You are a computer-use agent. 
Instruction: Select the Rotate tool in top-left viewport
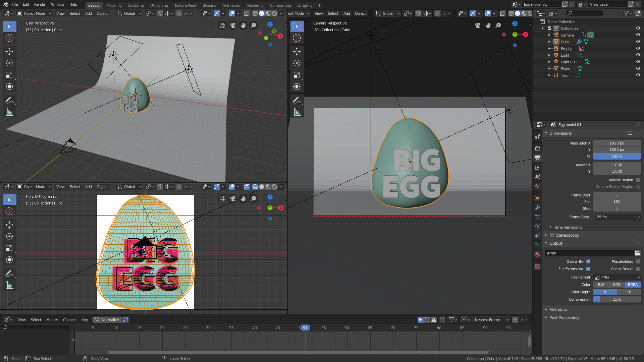point(9,63)
